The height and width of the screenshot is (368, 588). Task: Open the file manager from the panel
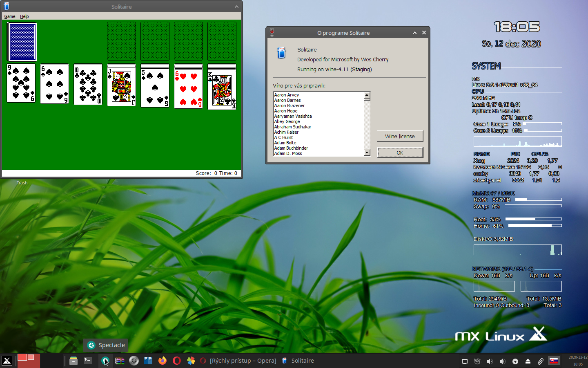pyautogui.click(x=73, y=361)
